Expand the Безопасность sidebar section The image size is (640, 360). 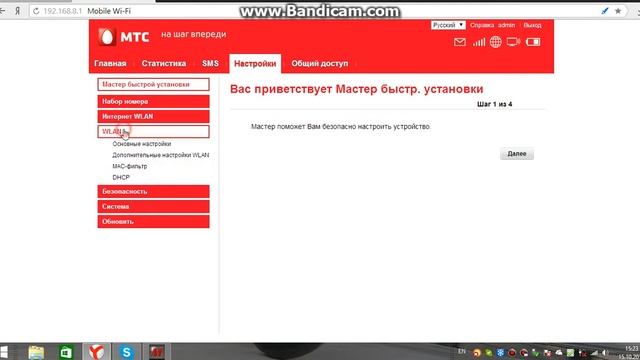pyautogui.click(x=153, y=191)
